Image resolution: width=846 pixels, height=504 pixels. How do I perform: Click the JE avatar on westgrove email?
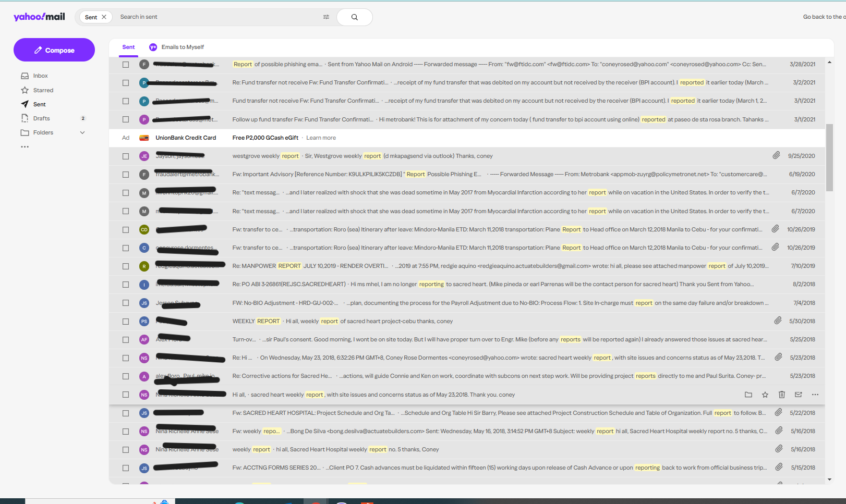[x=144, y=156]
